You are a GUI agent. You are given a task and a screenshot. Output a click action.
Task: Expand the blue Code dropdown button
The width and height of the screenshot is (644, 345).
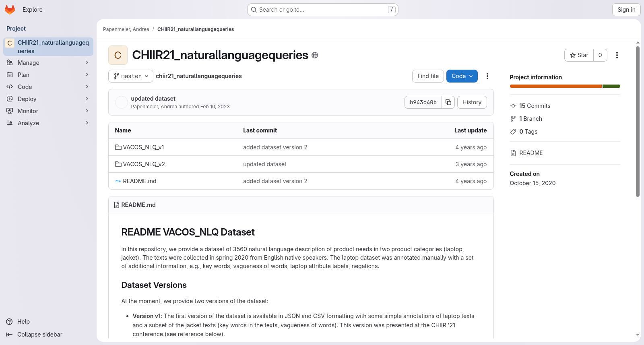(x=462, y=76)
